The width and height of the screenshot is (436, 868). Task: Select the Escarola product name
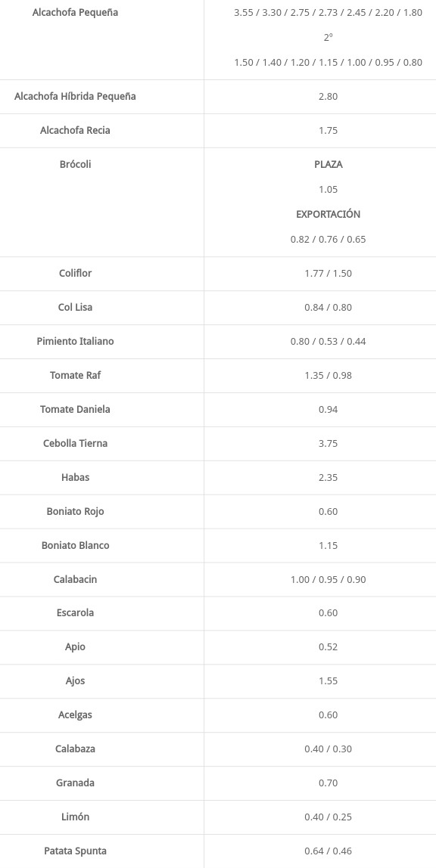76,612
